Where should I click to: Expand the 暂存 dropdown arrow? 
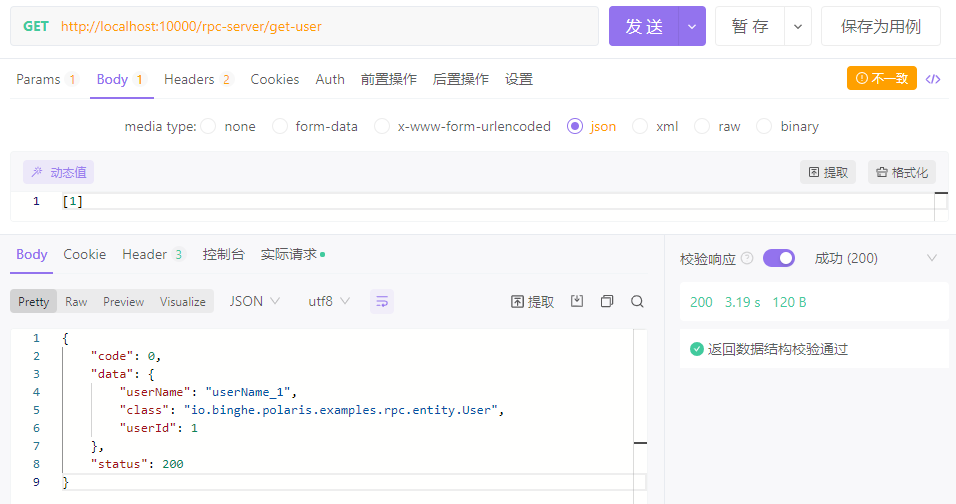[x=797, y=27]
